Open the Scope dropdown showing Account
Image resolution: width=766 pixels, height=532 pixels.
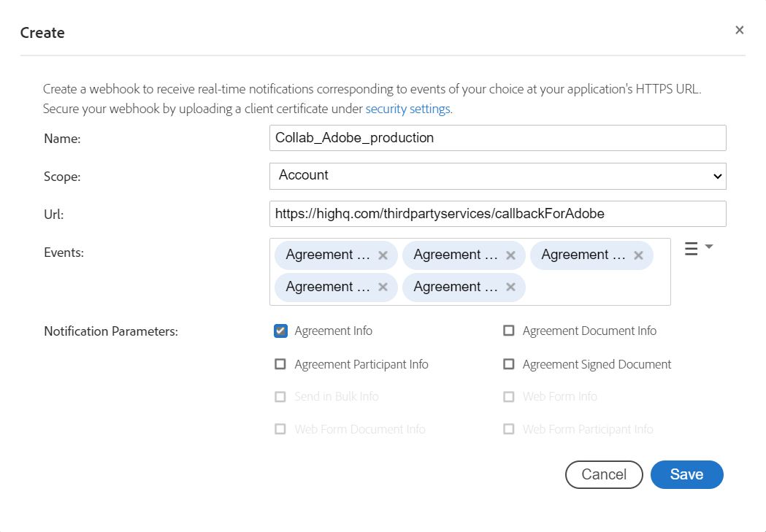click(497, 176)
